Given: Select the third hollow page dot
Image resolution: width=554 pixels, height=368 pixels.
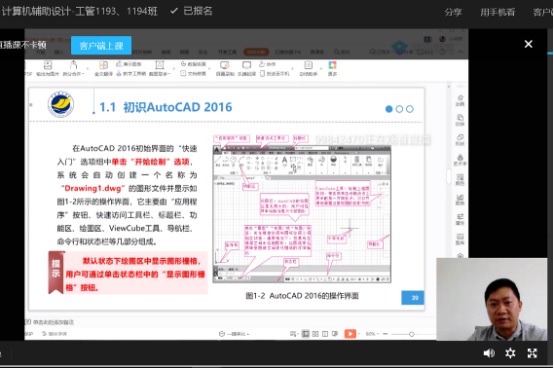Looking at the screenshot, I should click(410, 109).
